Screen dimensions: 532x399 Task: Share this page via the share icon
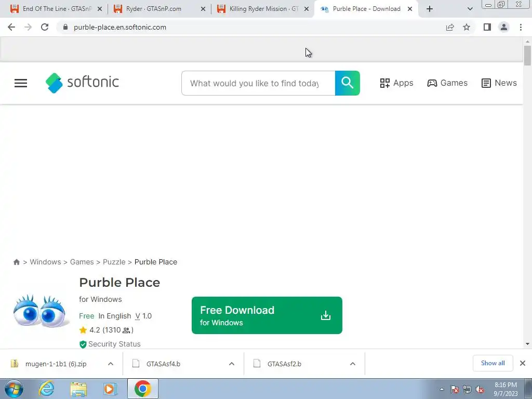coord(450,27)
